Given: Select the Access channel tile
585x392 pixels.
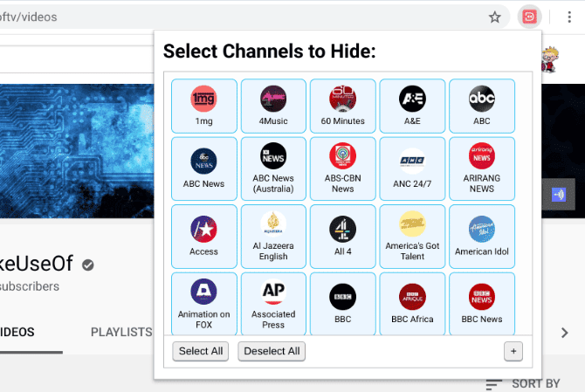Looking at the screenshot, I should pyautogui.click(x=204, y=237).
